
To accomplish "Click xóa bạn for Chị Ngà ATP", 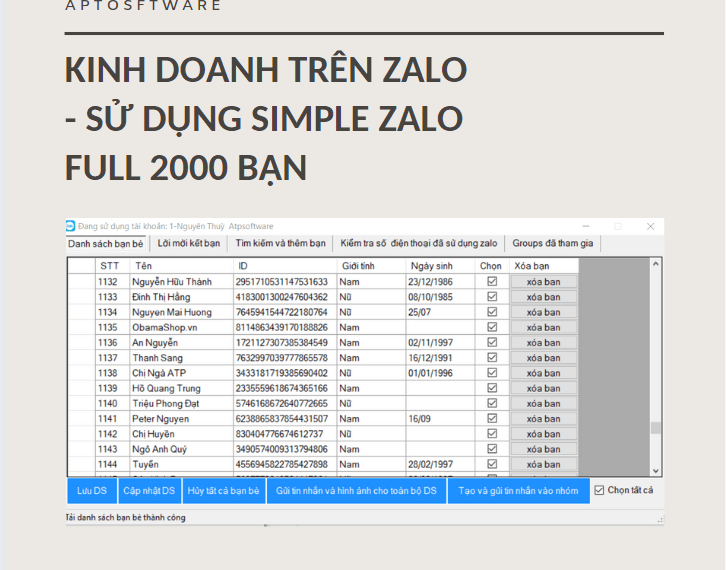I will click(x=544, y=373).
